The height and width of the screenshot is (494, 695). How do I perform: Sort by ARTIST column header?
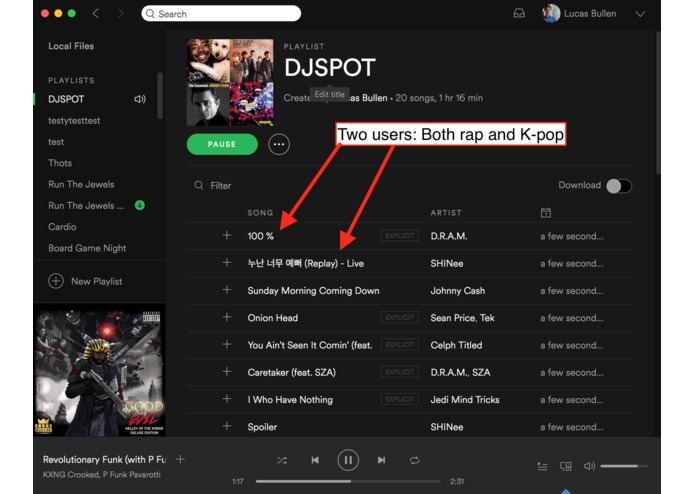pos(446,213)
